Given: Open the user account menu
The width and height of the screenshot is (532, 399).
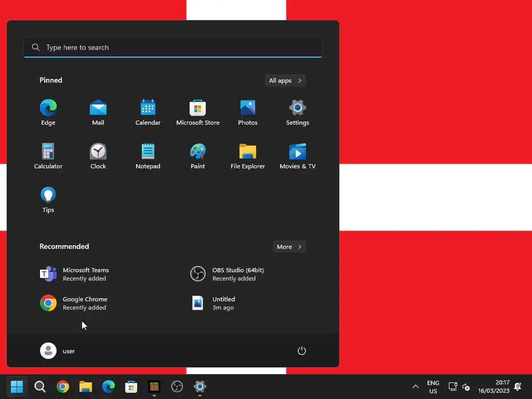Looking at the screenshot, I should tap(58, 351).
